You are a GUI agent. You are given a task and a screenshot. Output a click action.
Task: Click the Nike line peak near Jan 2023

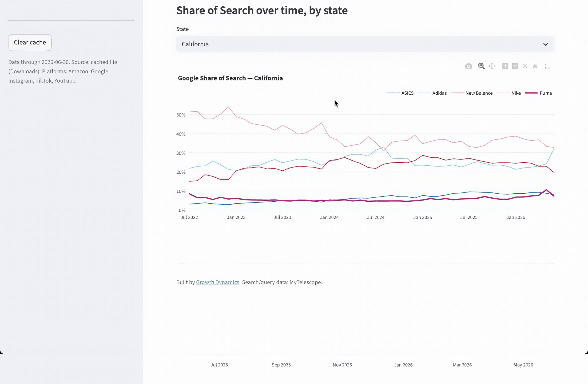pos(228,107)
